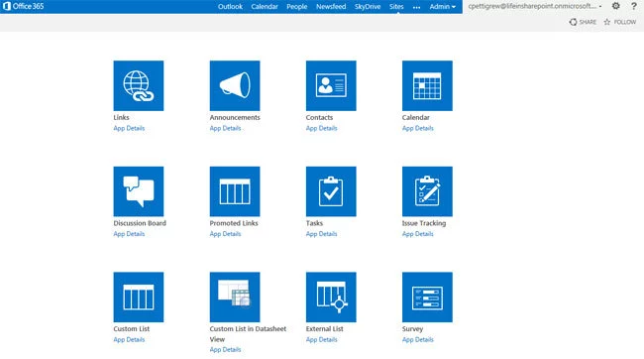Open People in top navigation
The width and height of the screenshot is (644, 359).
(x=297, y=7)
